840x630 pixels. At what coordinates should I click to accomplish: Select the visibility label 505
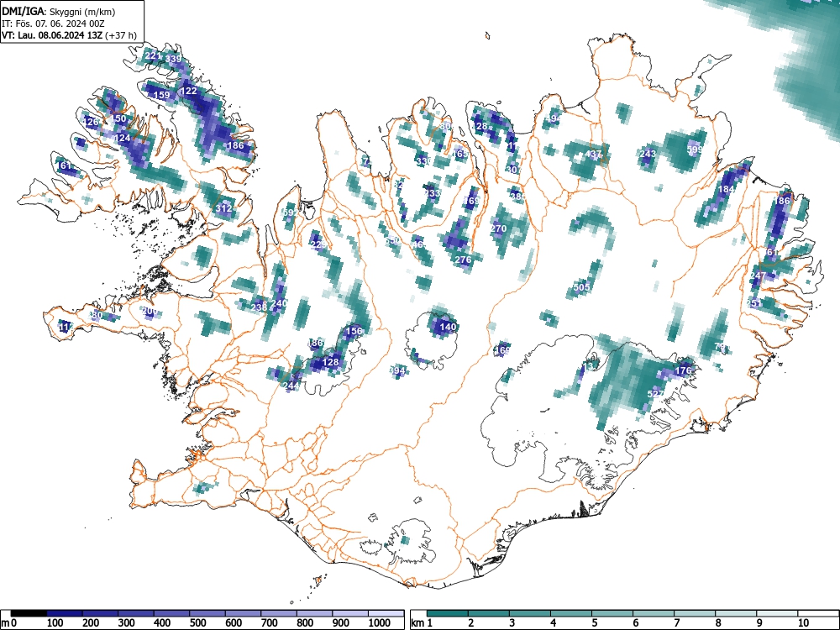click(x=582, y=287)
